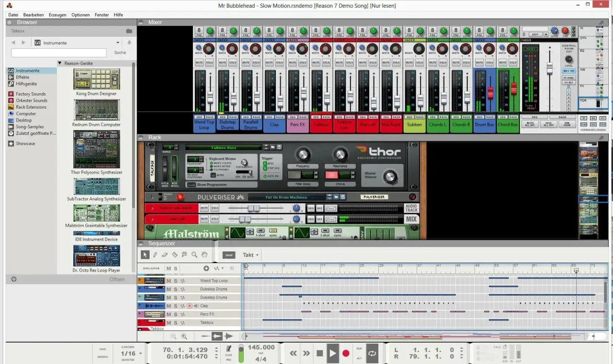613x364 pixels.
Task: Click Drum Bus red mixer fader
Action: pyautogui.click(x=490, y=93)
